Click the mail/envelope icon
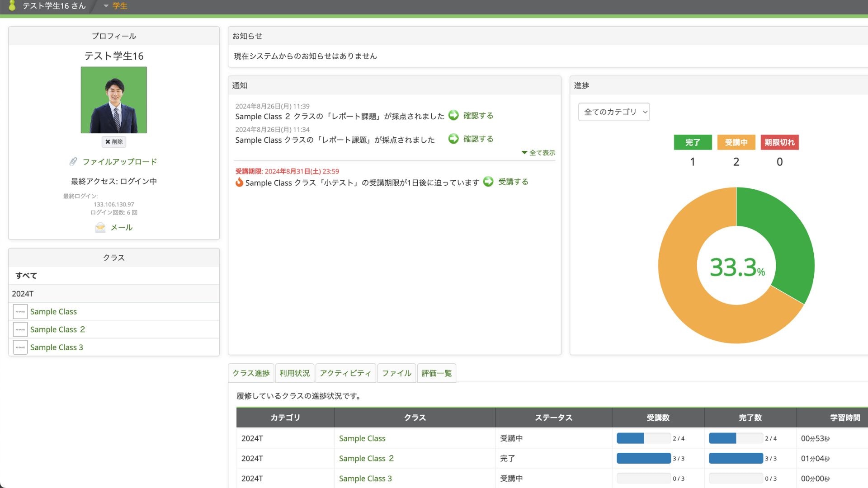 pyautogui.click(x=100, y=227)
